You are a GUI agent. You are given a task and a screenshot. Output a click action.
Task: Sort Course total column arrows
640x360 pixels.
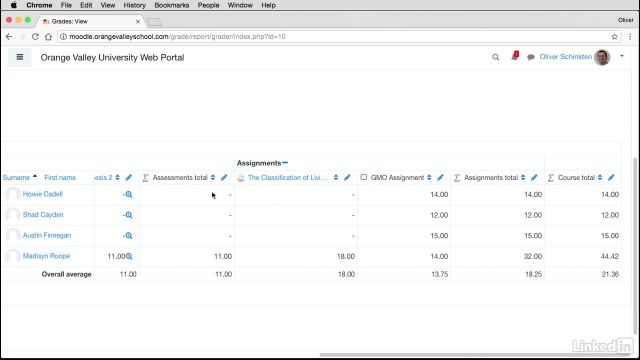600,178
